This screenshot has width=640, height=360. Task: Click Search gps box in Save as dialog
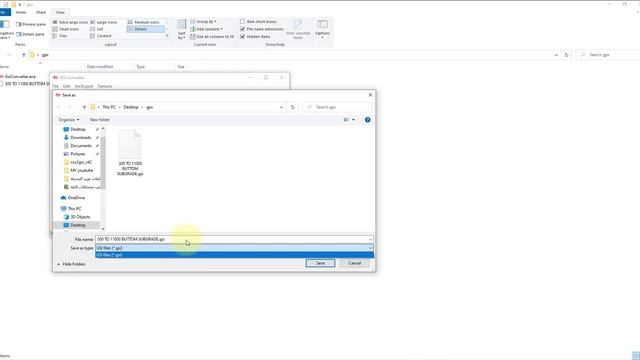click(337, 107)
